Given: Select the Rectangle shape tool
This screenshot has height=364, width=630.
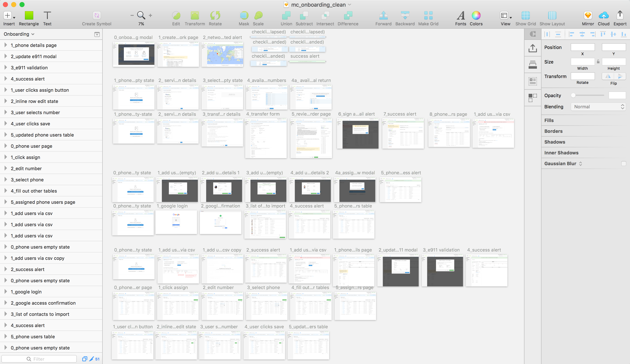Looking at the screenshot, I should coord(29,16).
